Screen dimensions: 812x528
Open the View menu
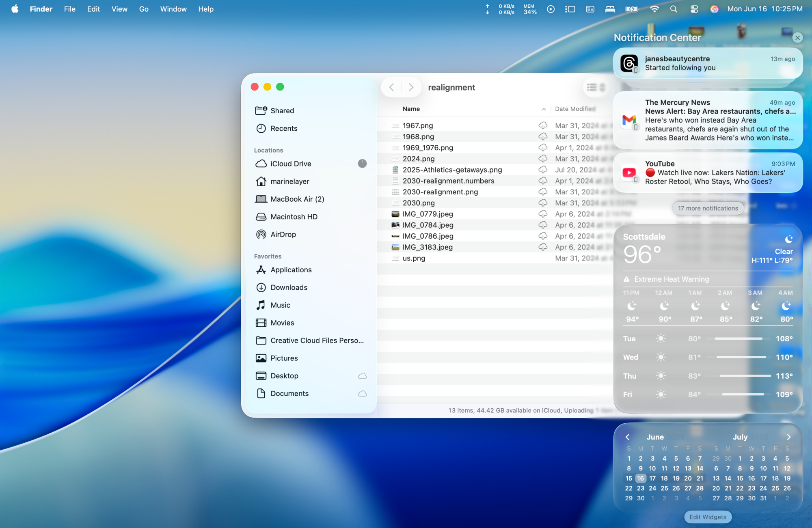point(119,9)
